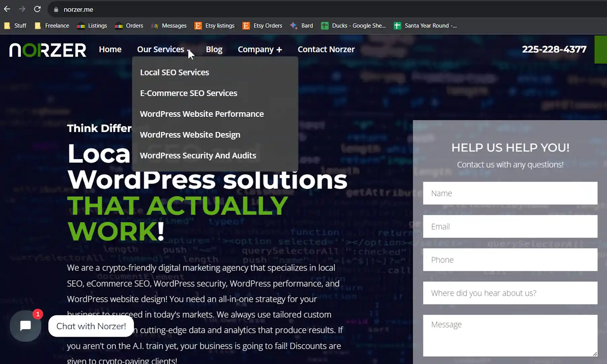Click the Norzer logo
The image size is (607, 364).
tap(48, 50)
